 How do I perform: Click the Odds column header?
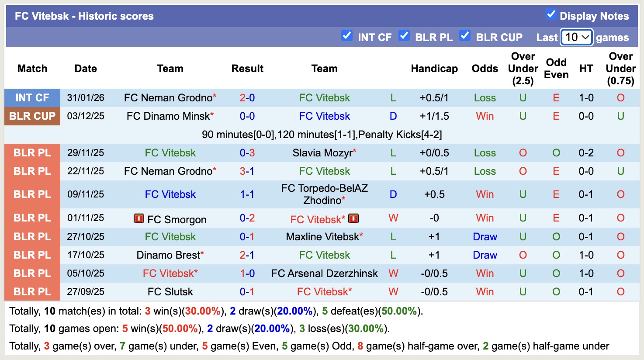(x=485, y=69)
